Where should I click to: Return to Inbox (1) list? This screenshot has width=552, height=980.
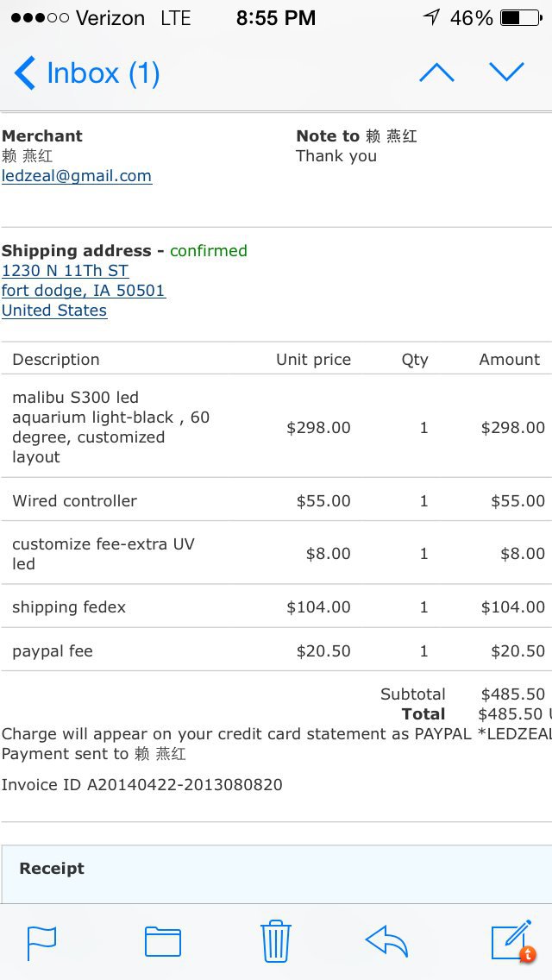coord(103,73)
